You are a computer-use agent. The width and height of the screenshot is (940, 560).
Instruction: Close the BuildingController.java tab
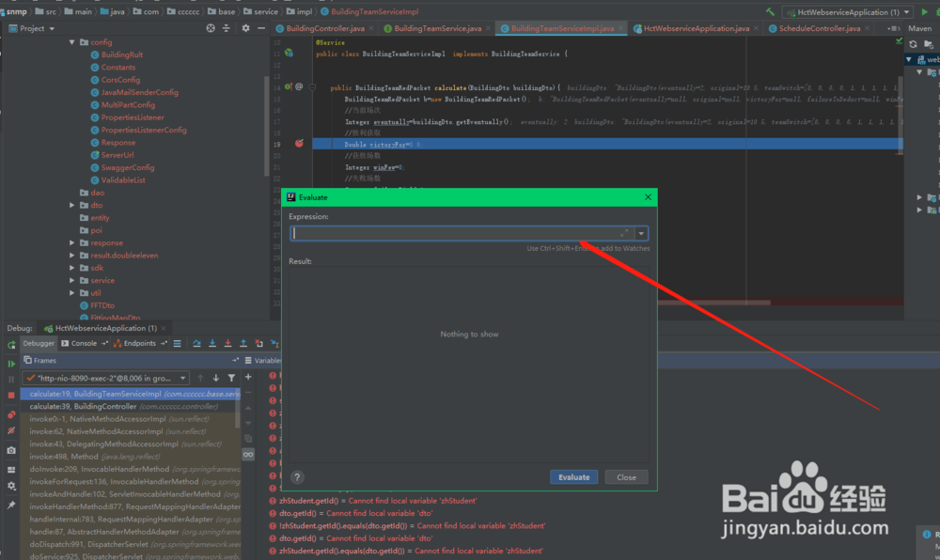[x=371, y=28]
